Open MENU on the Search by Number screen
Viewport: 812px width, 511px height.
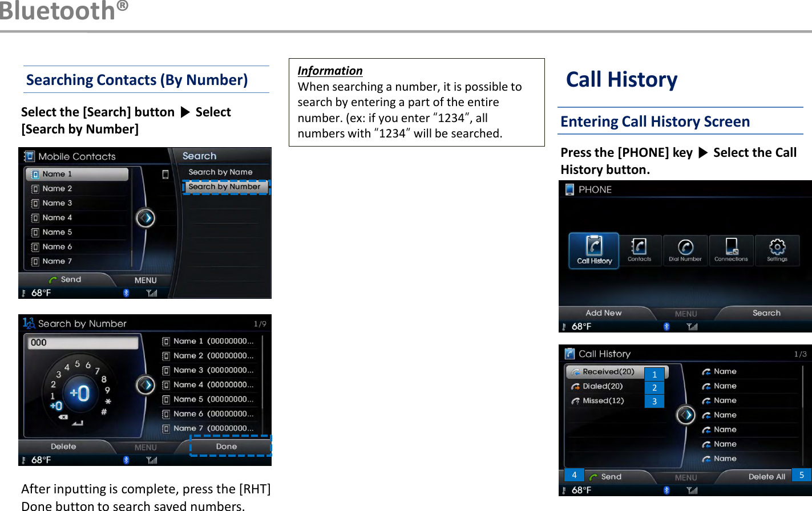point(146,447)
